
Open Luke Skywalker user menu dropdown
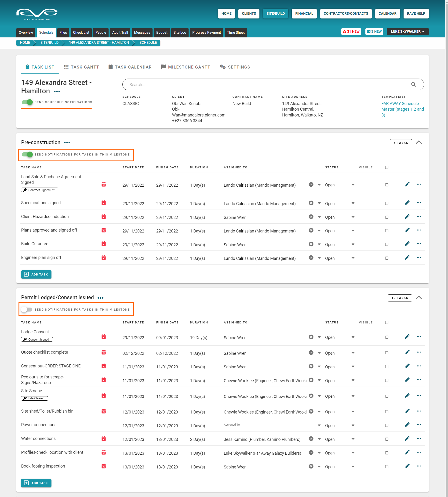[407, 32]
